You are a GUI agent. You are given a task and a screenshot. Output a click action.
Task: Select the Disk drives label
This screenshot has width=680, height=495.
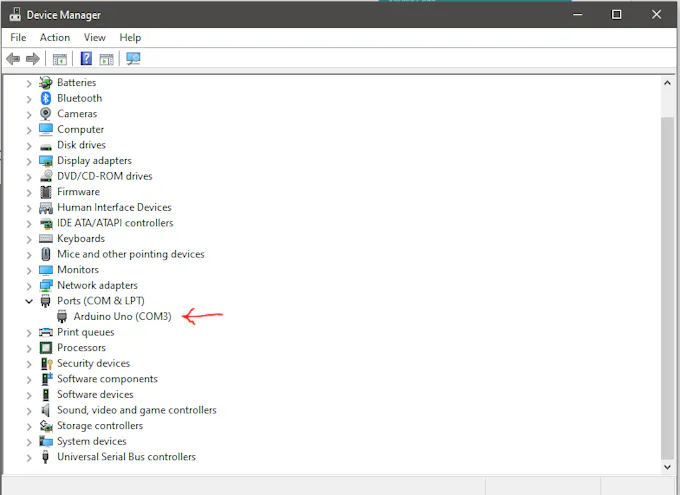82,145
